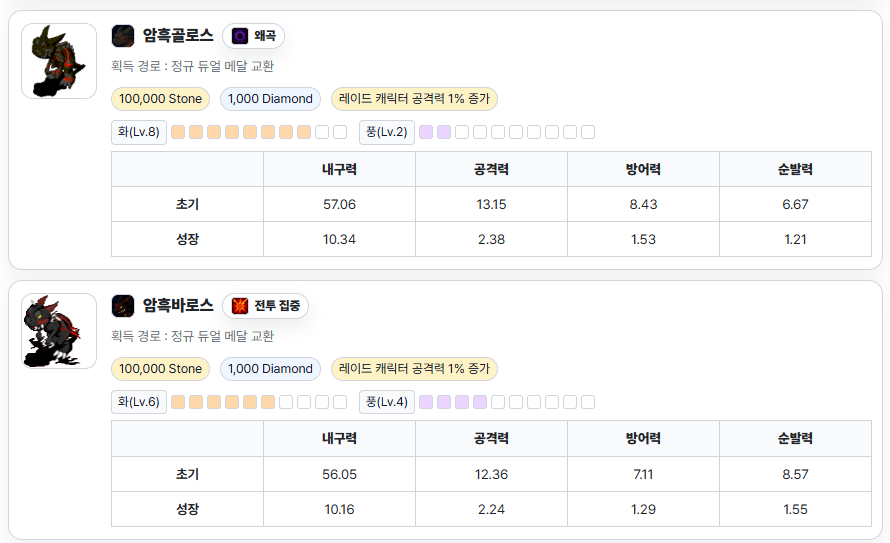Click first purple wind level box for 암흑바로스
890x543 pixels.
[x=426, y=402]
